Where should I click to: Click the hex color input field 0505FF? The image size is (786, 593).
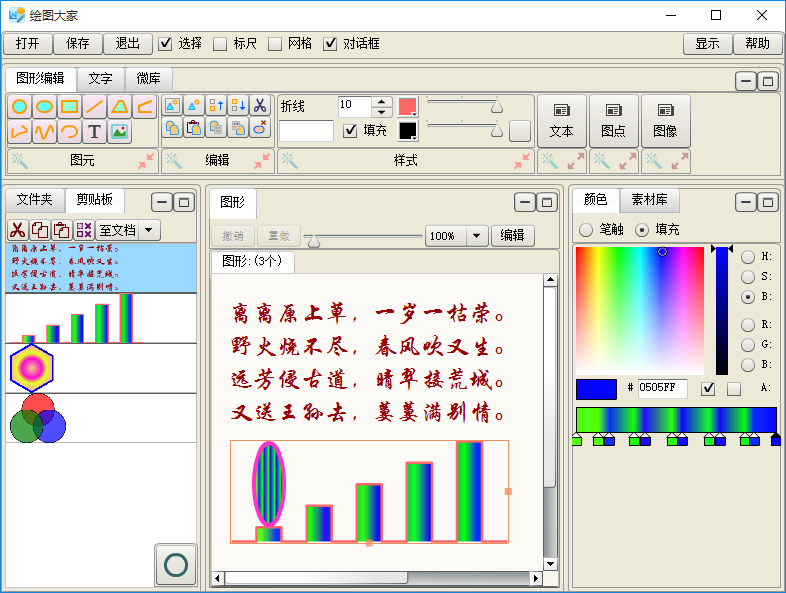[x=662, y=388]
